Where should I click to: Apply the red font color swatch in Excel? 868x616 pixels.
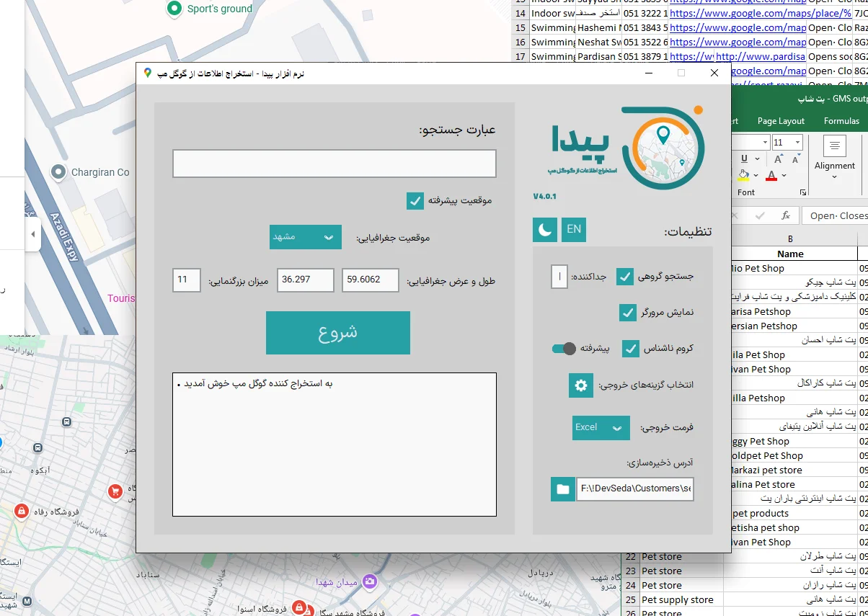[771, 174]
